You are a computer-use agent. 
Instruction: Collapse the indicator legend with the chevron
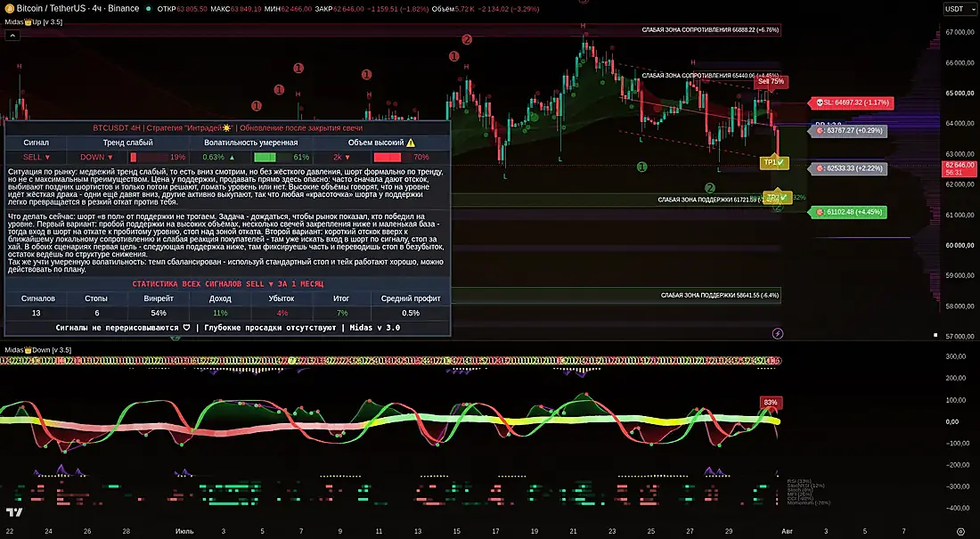pos(12,36)
